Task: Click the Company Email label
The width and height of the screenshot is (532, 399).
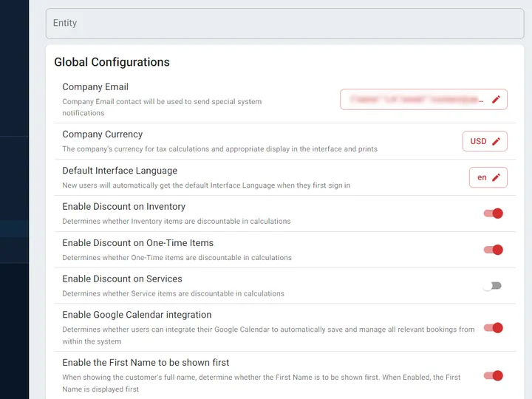Action: tap(95, 87)
